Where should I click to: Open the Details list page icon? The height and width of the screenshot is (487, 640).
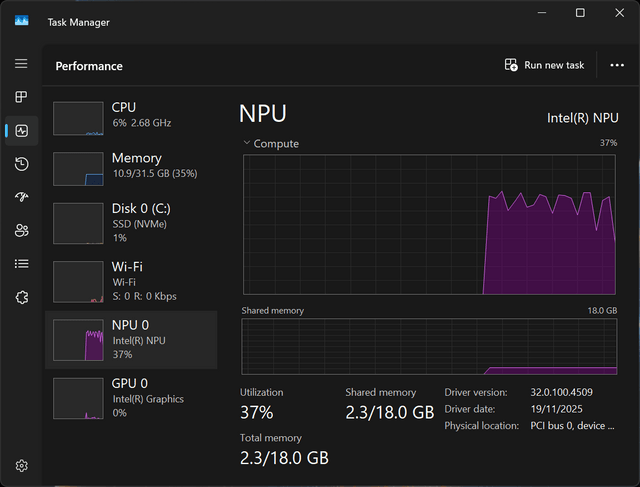(22, 264)
